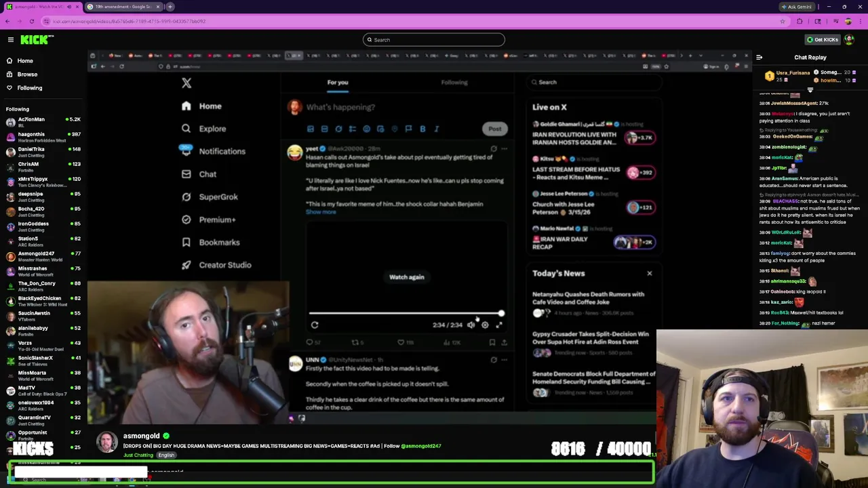
Task: Open the Chrome profile avatar
Action: [848, 21]
